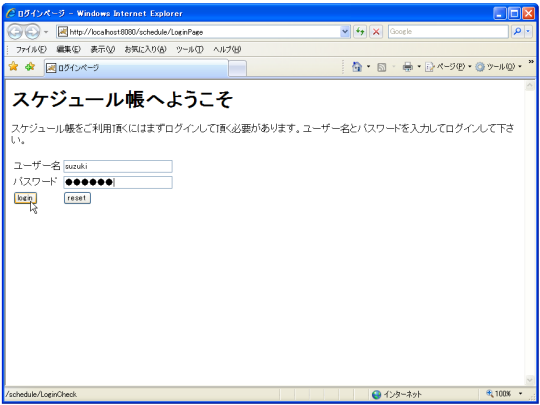Select the ログインページ tab

pyautogui.click(x=136, y=68)
